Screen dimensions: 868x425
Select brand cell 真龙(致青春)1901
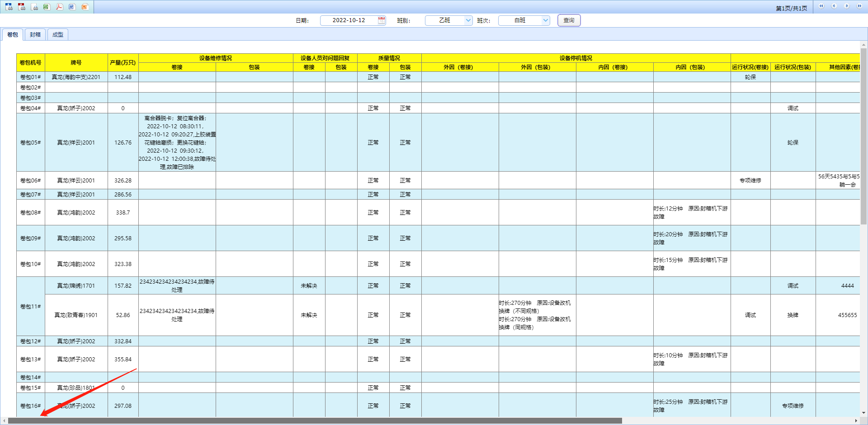tap(76, 315)
